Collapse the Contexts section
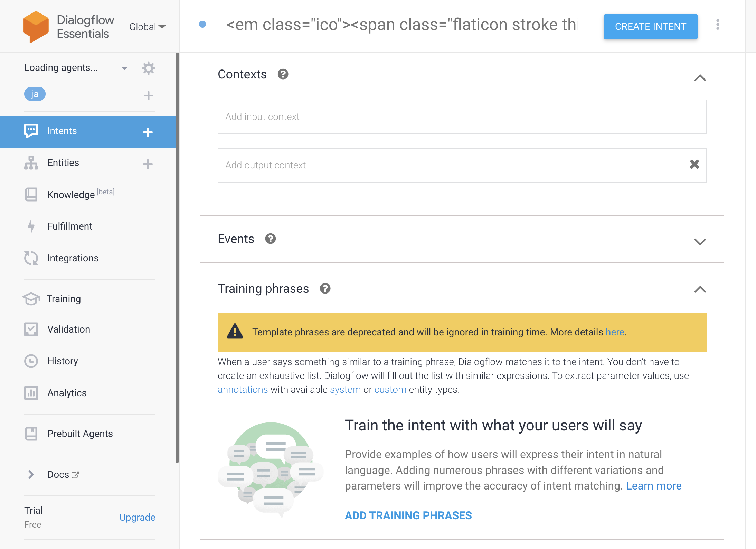 pos(700,78)
